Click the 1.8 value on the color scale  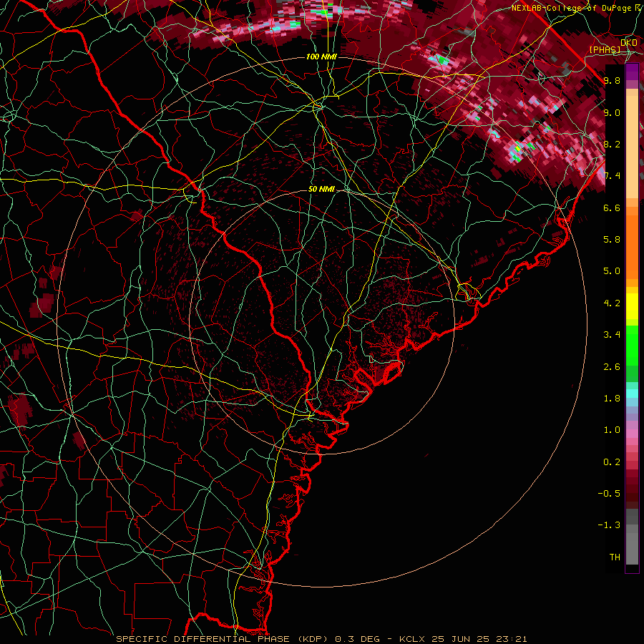click(x=612, y=399)
